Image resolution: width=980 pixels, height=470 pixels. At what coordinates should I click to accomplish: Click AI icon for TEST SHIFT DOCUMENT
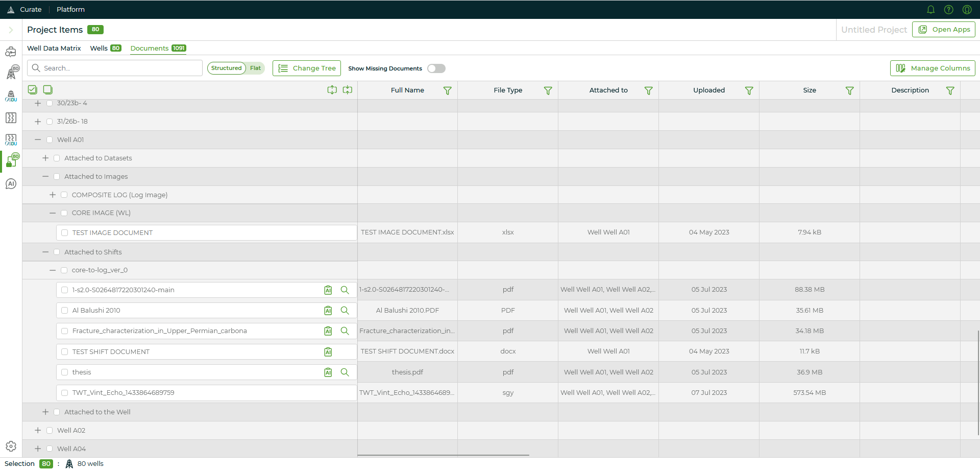coord(328,352)
